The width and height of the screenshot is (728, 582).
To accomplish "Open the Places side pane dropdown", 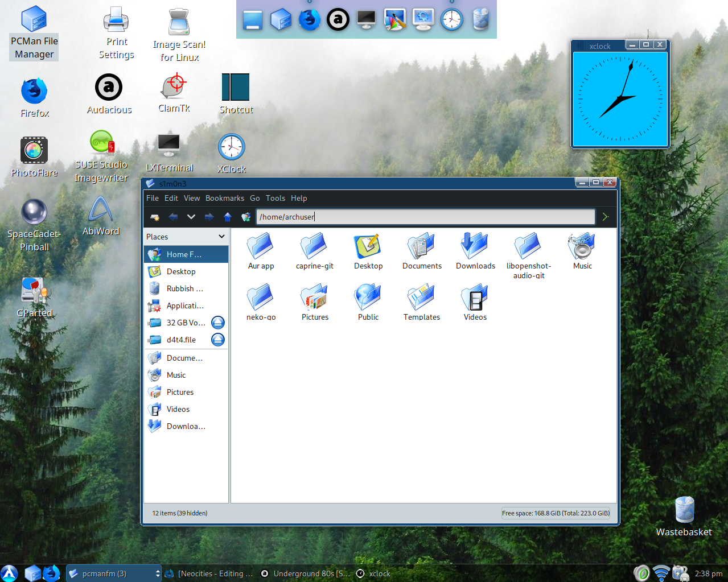I will 221,237.
